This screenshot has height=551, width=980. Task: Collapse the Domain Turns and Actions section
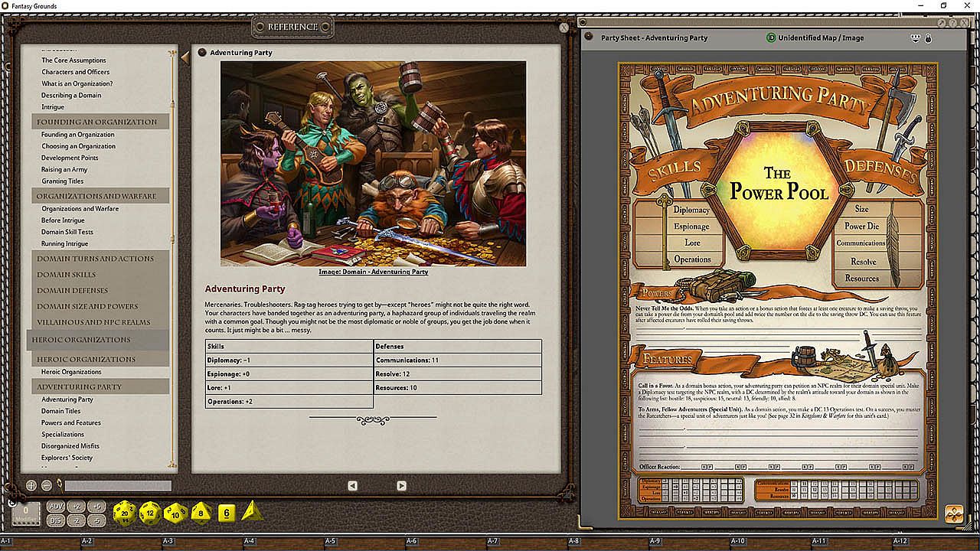coord(100,259)
